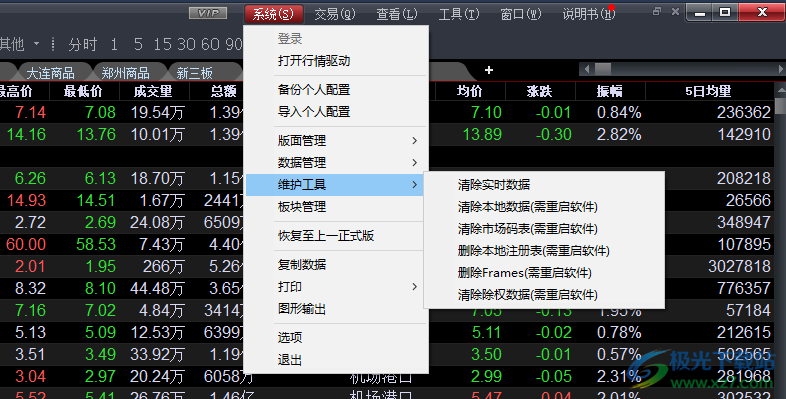Open 选项 from the system menu
The image size is (786, 399).
click(x=335, y=338)
